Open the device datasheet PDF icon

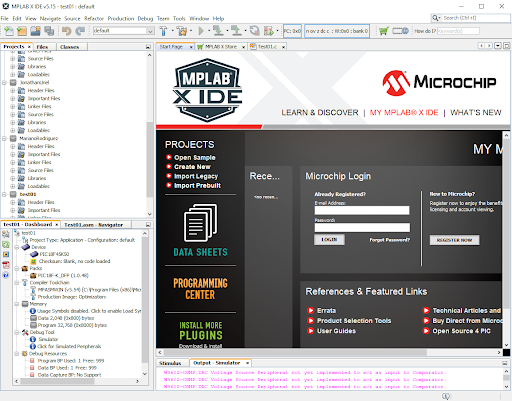[6, 265]
